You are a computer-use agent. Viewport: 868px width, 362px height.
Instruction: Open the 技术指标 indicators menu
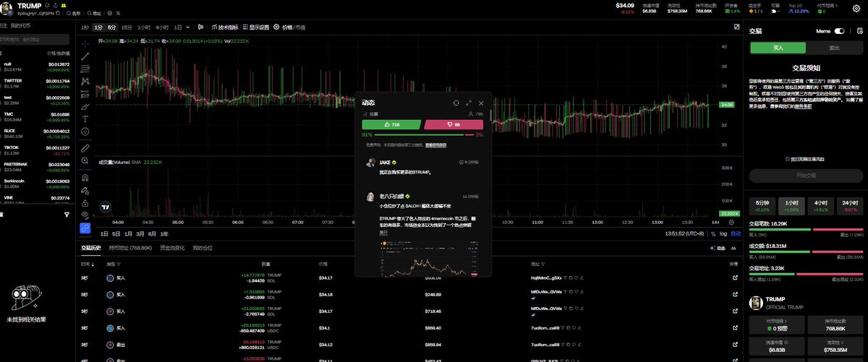pyautogui.click(x=224, y=27)
